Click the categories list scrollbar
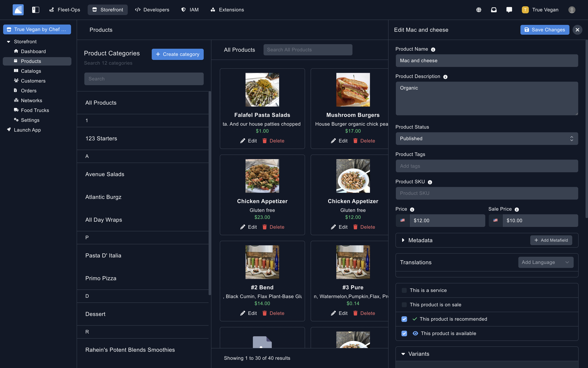 pyautogui.click(x=210, y=193)
